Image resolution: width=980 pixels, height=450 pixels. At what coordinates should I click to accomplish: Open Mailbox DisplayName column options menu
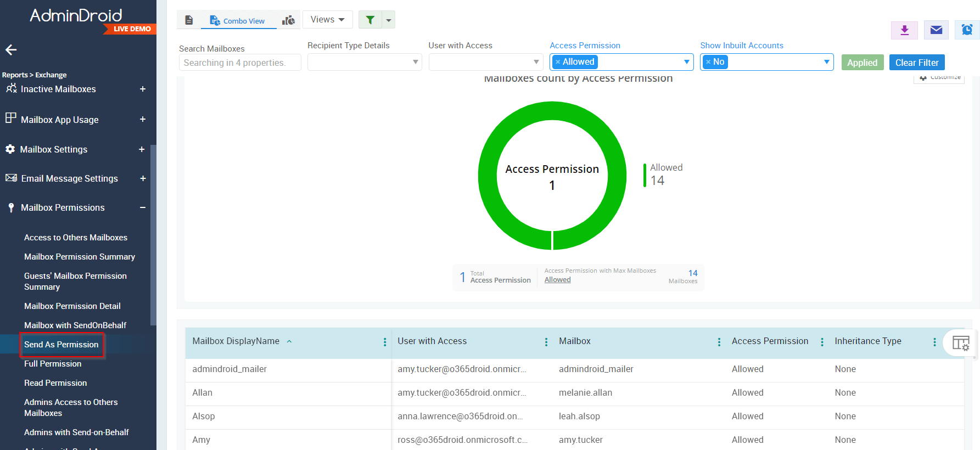click(x=385, y=342)
